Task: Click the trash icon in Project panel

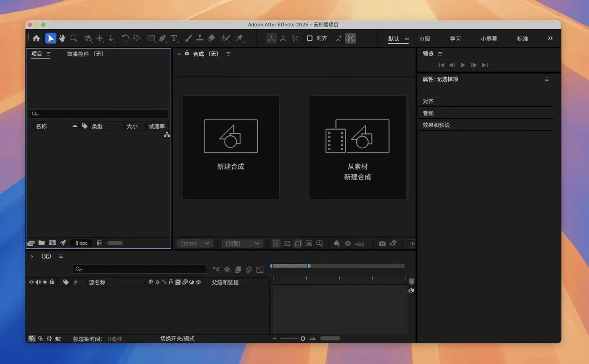Action: pos(99,243)
